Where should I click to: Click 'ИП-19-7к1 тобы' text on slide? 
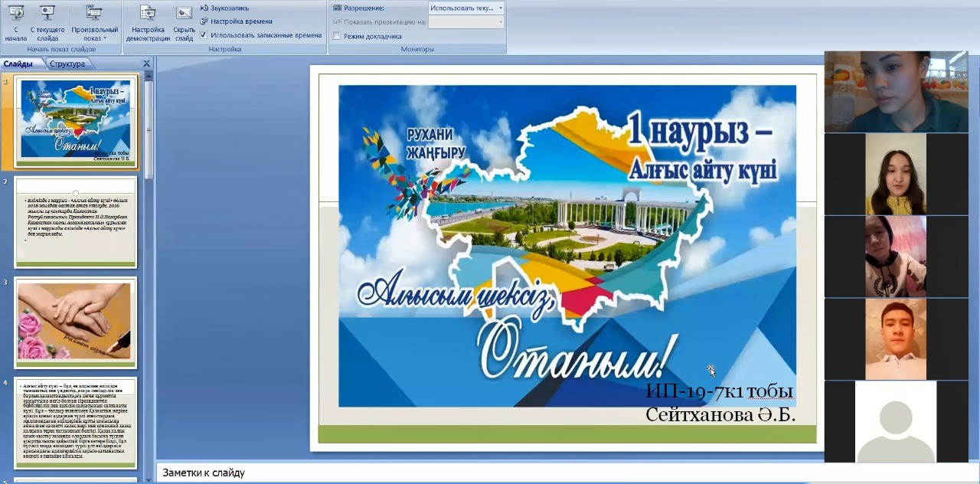(719, 391)
